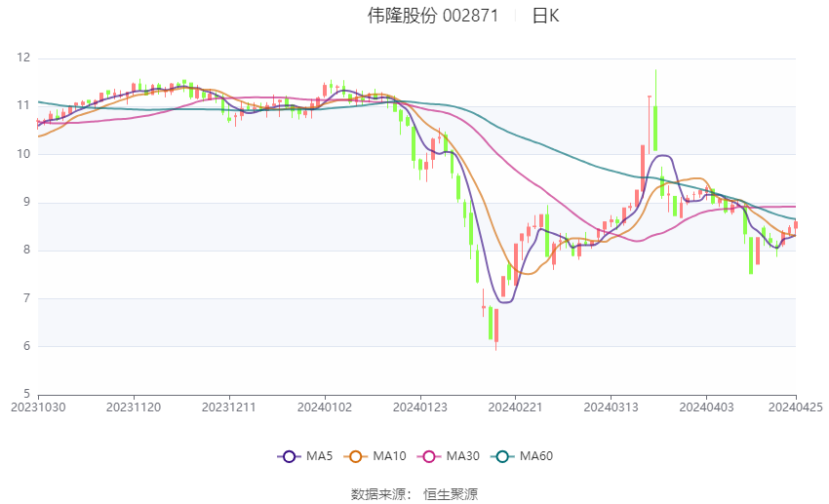The width and height of the screenshot is (829, 504).
Task: Select the 20240221 date tick label
Action: (x=515, y=406)
